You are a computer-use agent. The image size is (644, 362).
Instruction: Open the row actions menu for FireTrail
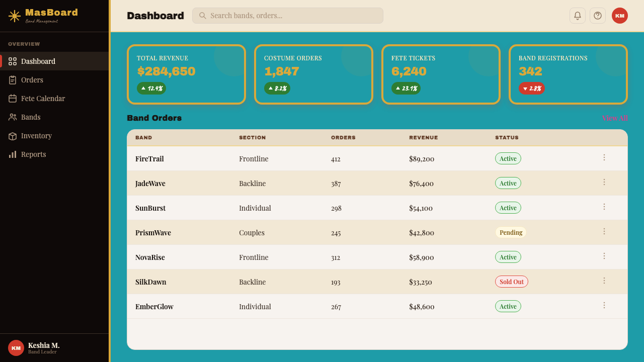tap(604, 157)
